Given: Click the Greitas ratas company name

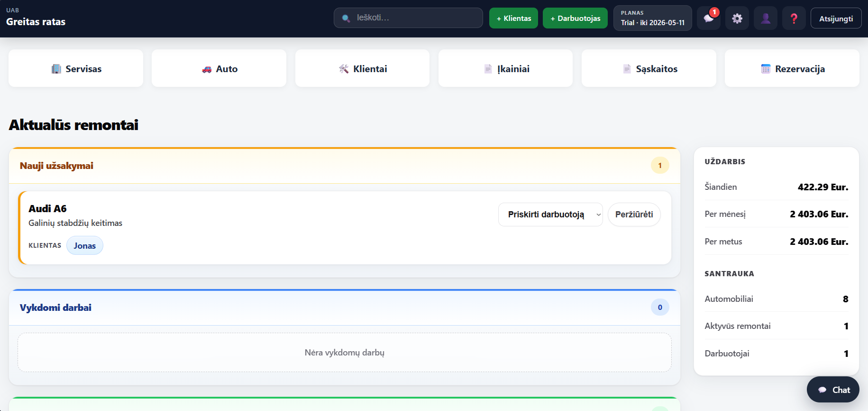Looking at the screenshot, I should coord(36,22).
